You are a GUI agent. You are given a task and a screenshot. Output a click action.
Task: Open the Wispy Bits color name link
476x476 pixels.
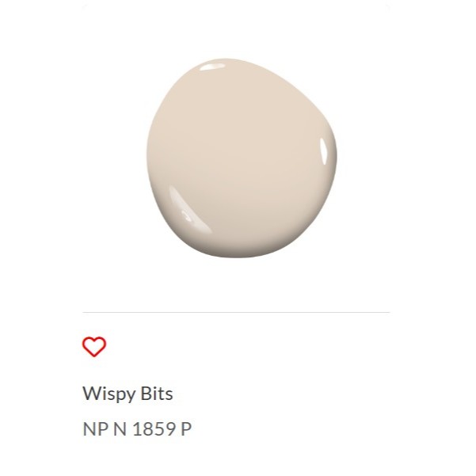[128, 394]
